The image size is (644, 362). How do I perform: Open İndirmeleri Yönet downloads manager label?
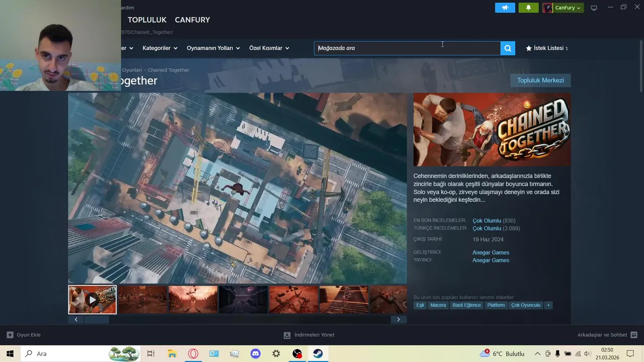(x=314, y=335)
